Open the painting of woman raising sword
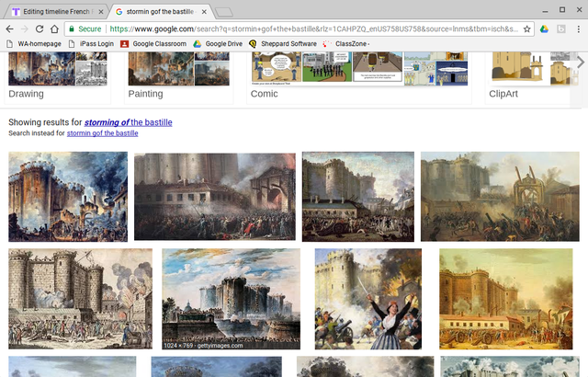 (x=367, y=299)
